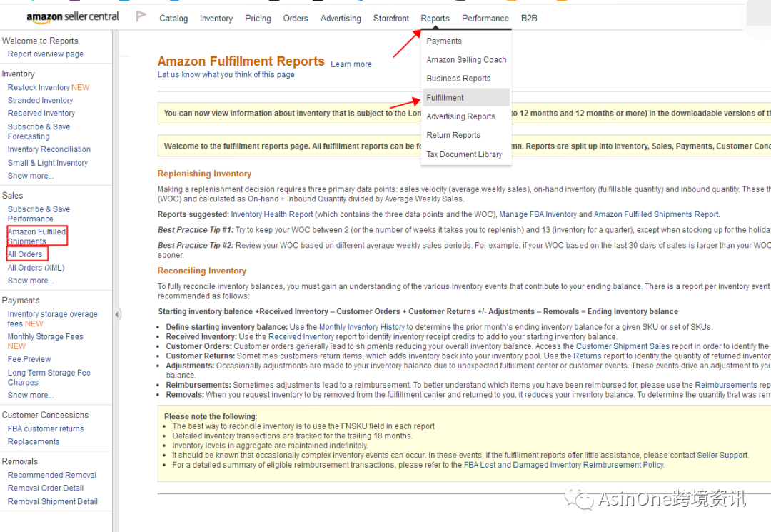This screenshot has width=771, height=532.
Task: Open Subscribe & Save Performance report
Action: 39,214
